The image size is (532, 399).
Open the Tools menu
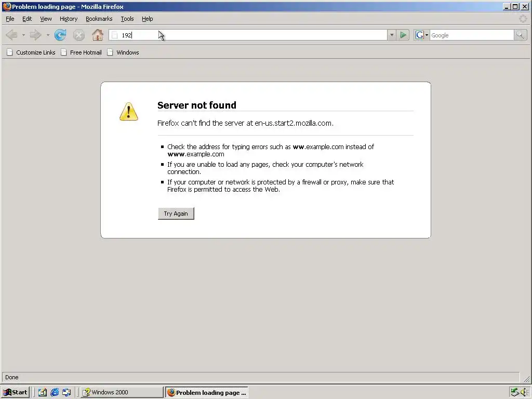point(127,19)
